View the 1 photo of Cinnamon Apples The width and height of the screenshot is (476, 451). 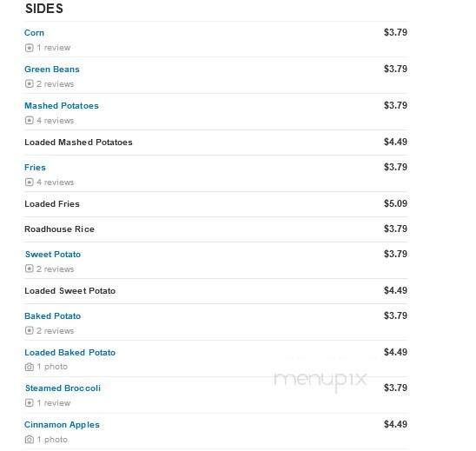point(52,440)
